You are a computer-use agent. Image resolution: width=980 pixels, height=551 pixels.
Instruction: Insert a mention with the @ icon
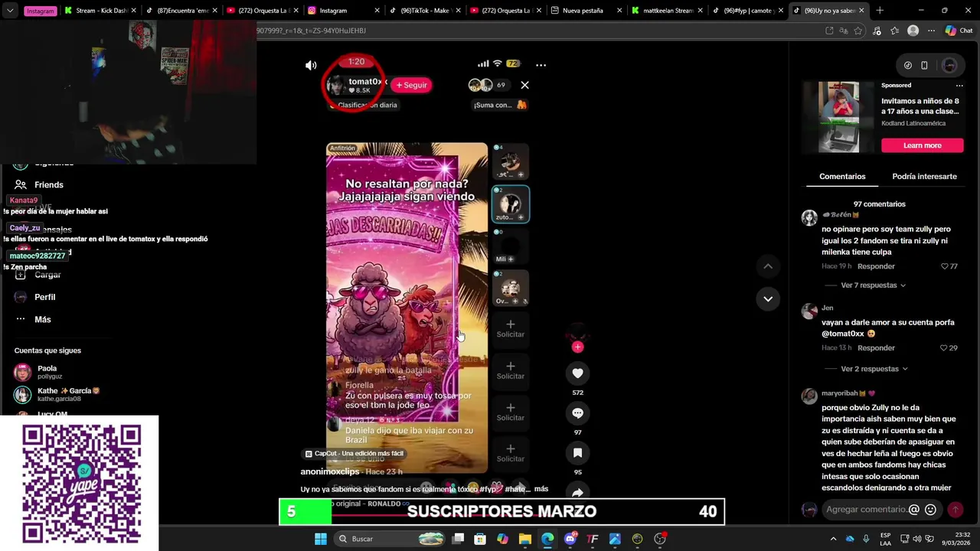point(913,510)
